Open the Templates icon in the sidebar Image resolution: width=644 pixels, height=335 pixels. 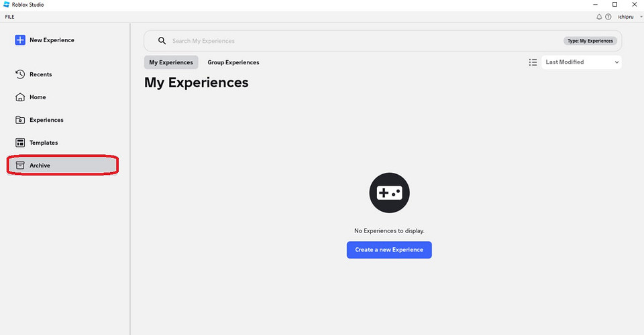(x=20, y=143)
